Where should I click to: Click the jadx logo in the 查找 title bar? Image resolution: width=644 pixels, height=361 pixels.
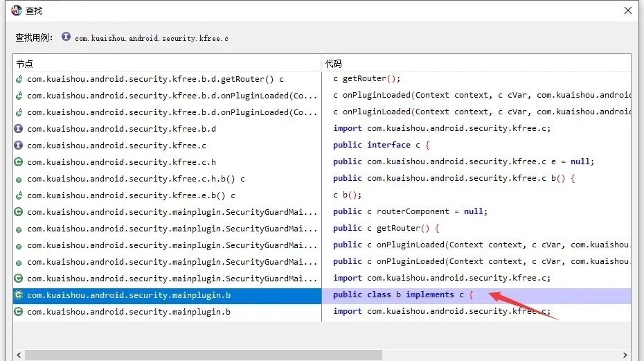17,10
